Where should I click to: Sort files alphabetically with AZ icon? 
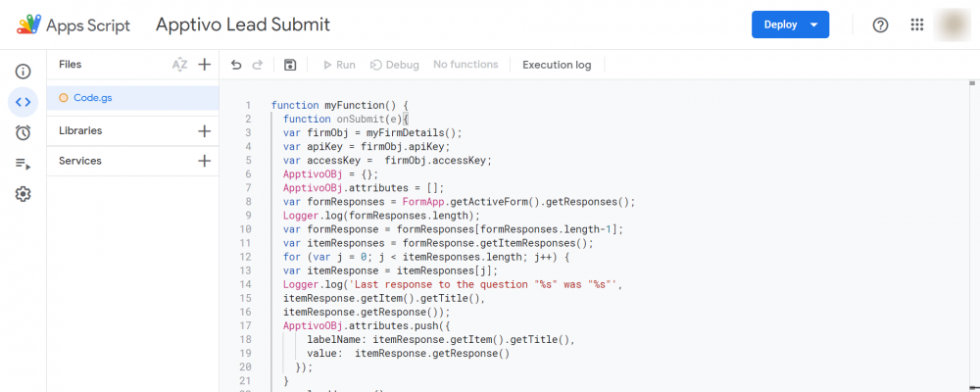(179, 65)
